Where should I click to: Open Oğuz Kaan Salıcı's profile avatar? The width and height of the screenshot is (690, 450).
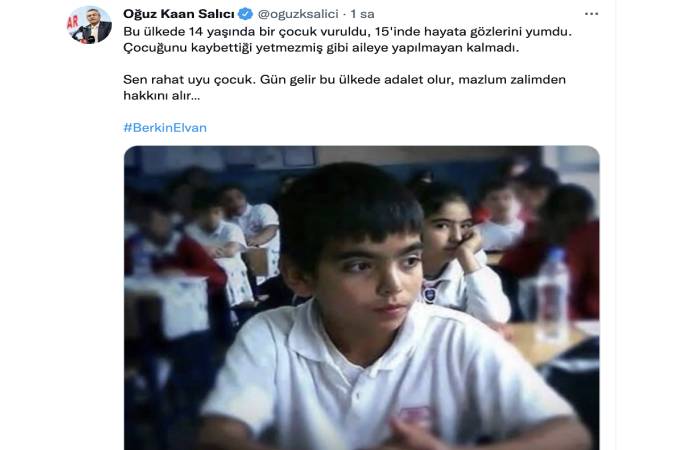coord(90,25)
